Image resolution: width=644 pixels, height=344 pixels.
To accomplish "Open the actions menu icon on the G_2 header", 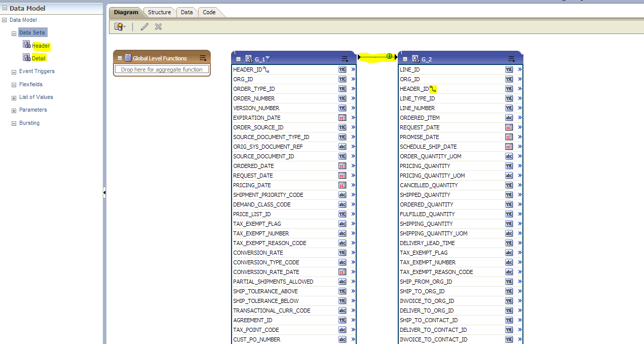I will point(511,58).
